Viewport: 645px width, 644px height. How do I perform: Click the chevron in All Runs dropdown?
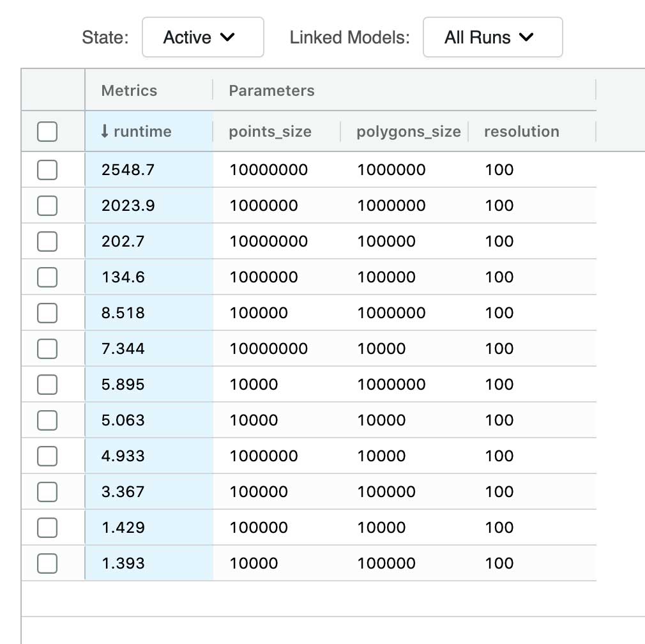[526, 37]
